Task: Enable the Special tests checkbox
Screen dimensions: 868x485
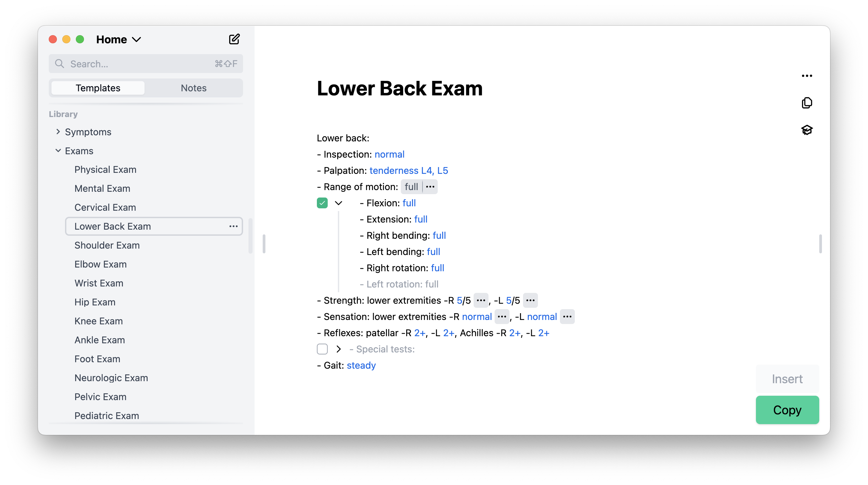Action: (x=322, y=349)
